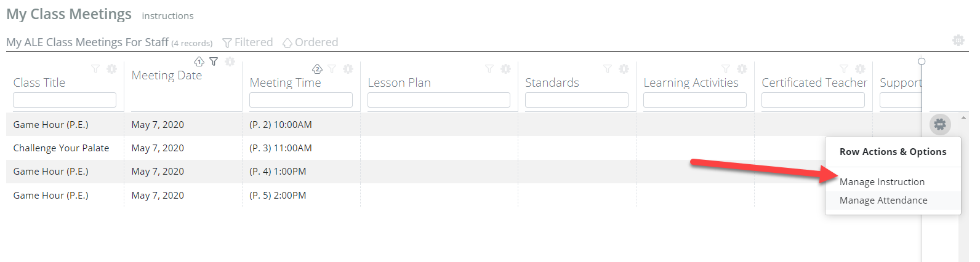
Task: Click the column divider slider handle circle
Action: [922, 62]
